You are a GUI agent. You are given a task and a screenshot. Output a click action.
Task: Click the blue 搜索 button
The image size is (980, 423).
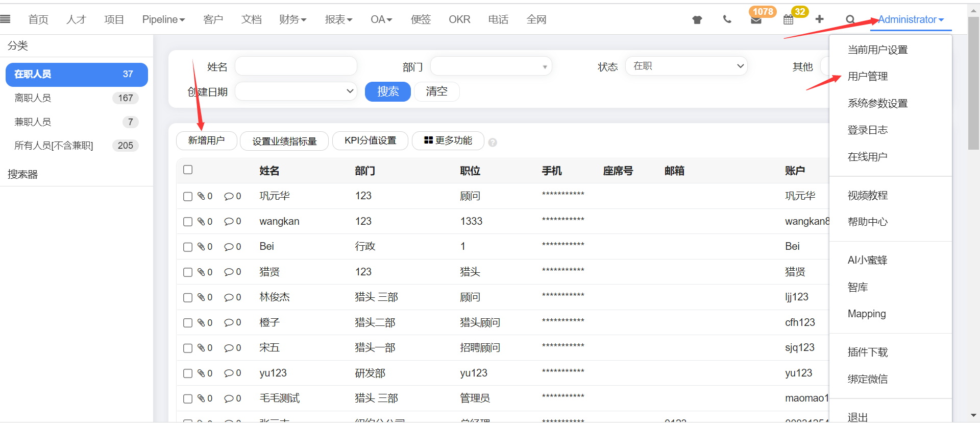pos(388,91)
